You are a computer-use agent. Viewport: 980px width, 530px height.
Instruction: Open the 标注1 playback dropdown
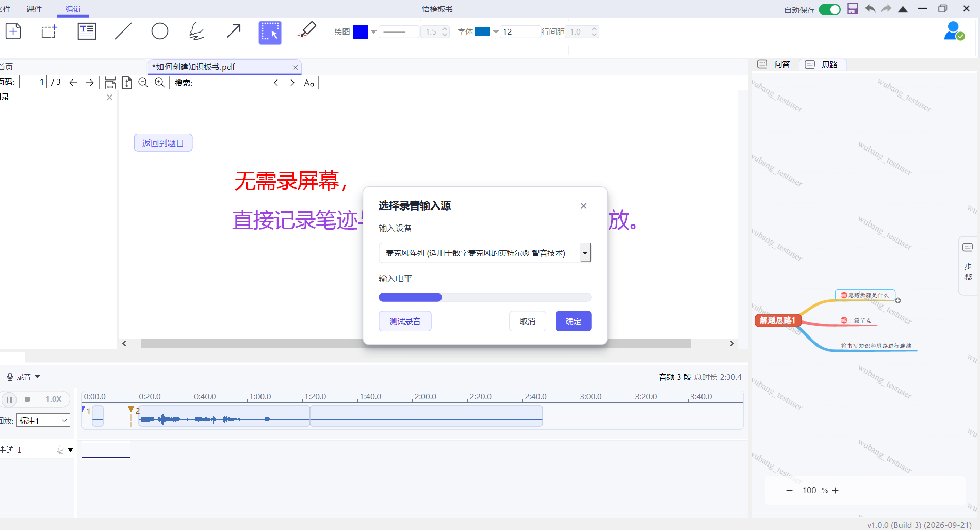[43, 421]
